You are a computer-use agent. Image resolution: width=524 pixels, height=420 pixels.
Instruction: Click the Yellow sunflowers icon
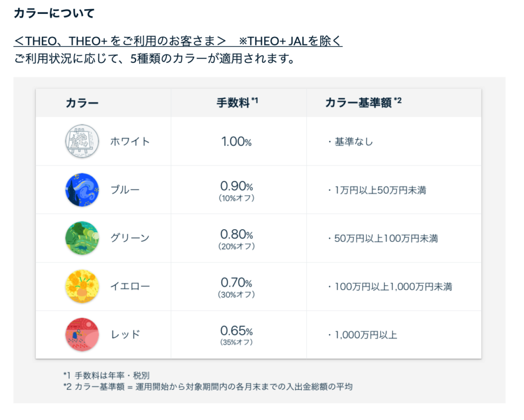82,286
